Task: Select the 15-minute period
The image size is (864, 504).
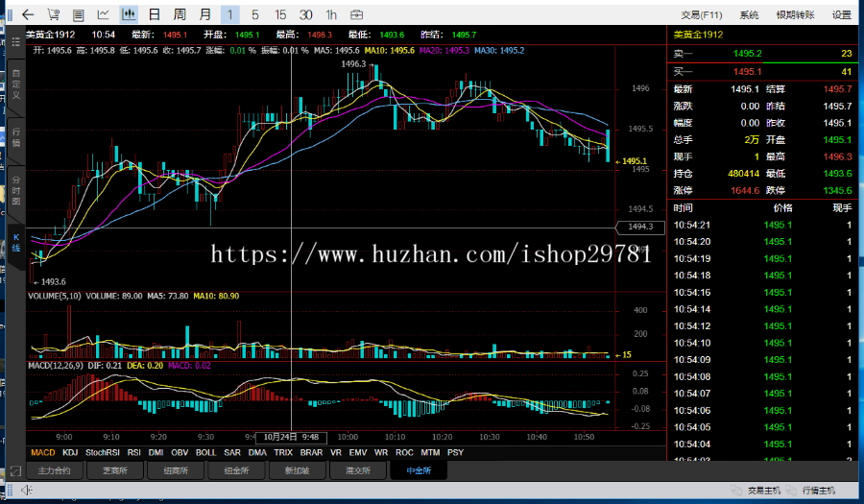Action: [280, 14]
